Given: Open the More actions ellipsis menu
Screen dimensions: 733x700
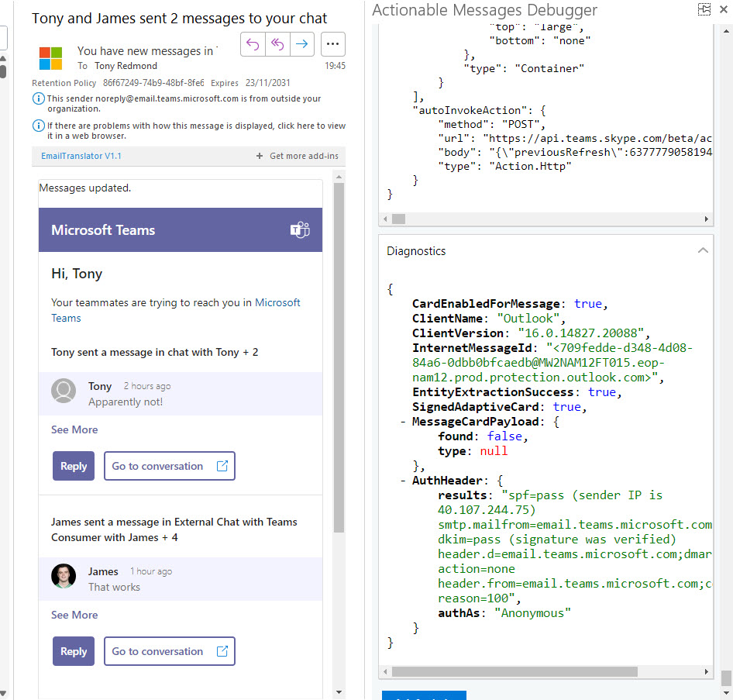Looking at the screenshot, I should pos(332,44).
